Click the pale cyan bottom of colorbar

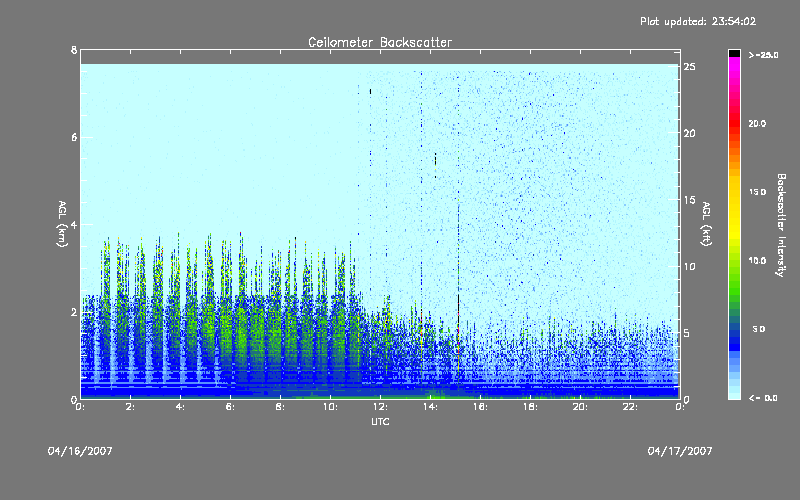[734, 394]
